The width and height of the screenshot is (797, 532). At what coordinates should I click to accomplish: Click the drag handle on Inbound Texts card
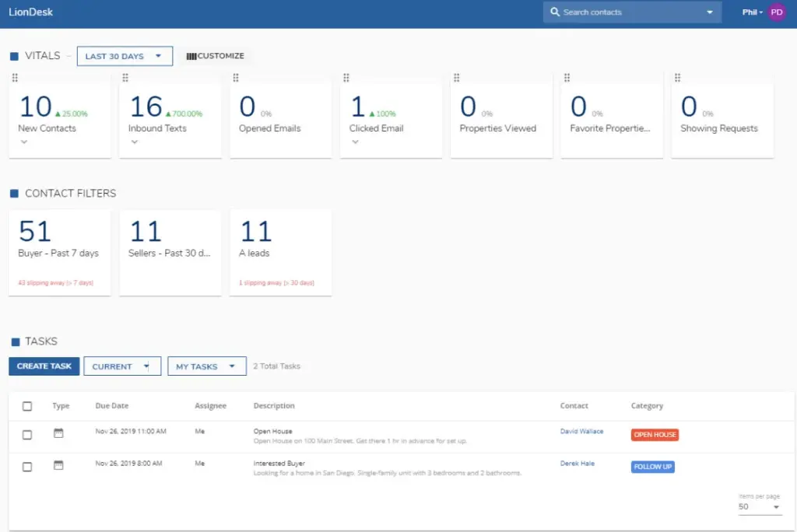click(x=125, y=78)
